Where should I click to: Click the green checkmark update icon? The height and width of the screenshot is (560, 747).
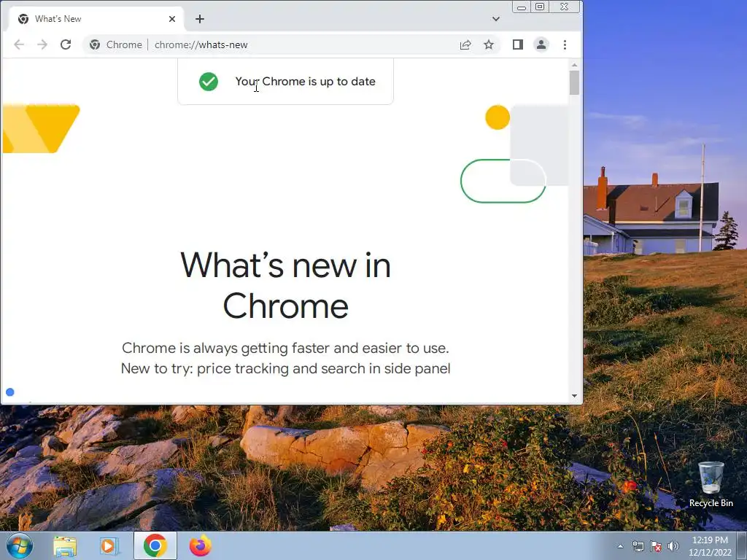click(x=209, y=82)
